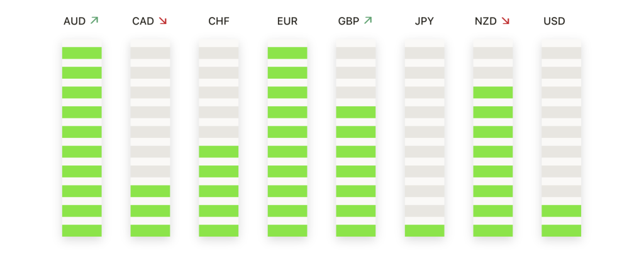The image size is (644, 258).
Task: Click the green up arrow beside GBP
Action: tap(368, 21)
